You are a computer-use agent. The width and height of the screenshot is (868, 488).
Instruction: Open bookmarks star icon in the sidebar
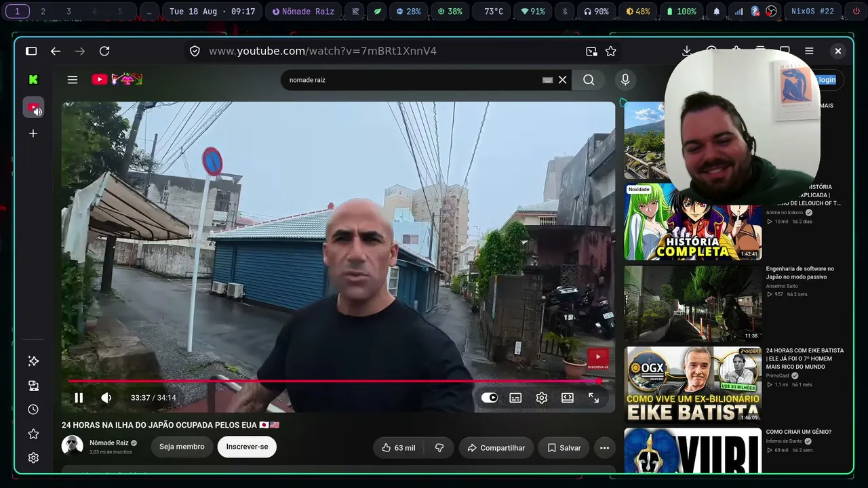[33, 434]
